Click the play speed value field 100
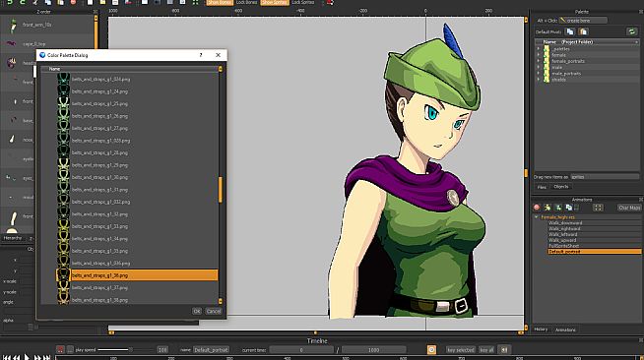Viewport: 644px width, 360px height. tap(162, 350)
